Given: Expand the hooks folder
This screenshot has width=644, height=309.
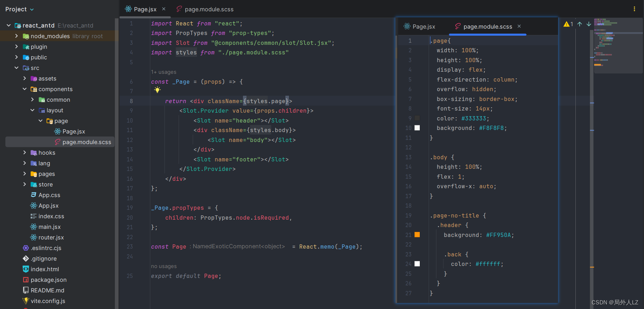Looking at the screenshot, I should point(24,153).
